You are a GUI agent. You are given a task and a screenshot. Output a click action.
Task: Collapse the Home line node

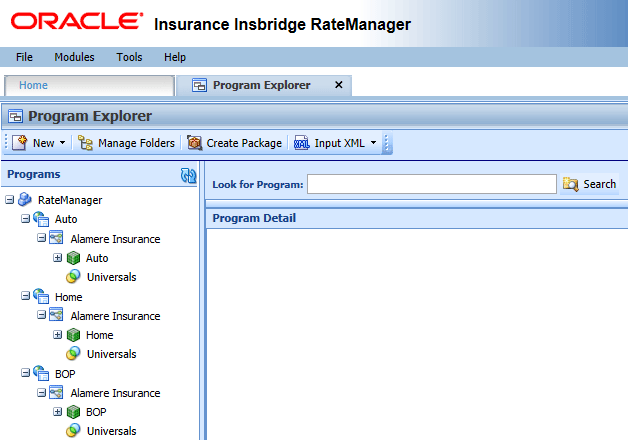26,296
